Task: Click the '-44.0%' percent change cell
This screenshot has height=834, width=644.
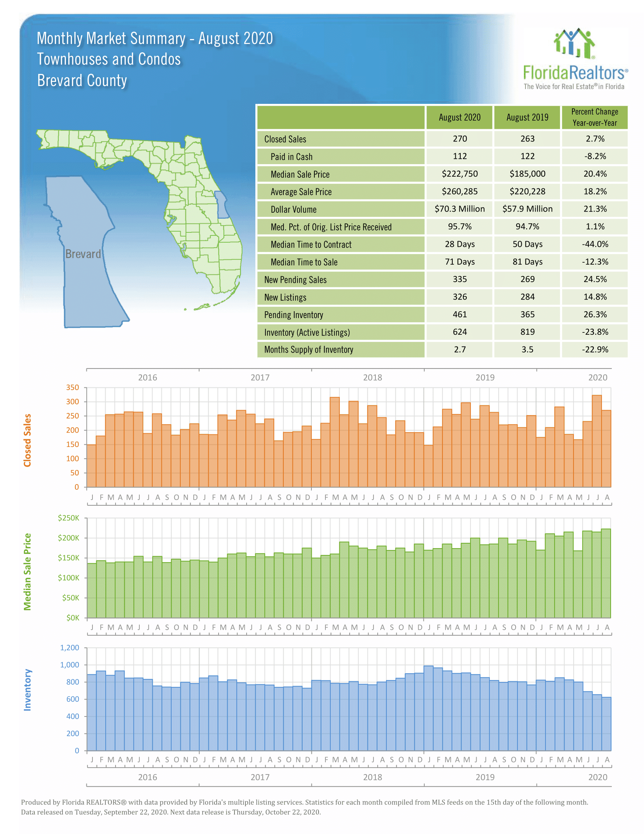Action: [x=594, y=244]
